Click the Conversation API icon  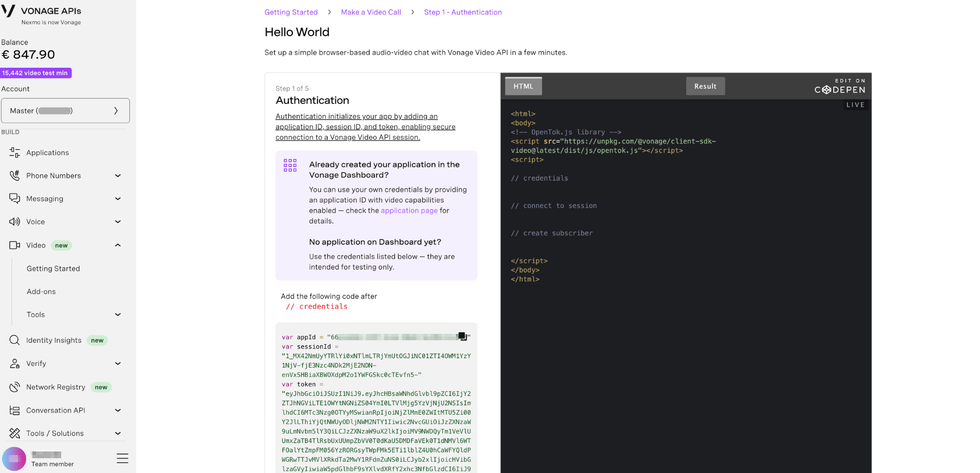15,410
